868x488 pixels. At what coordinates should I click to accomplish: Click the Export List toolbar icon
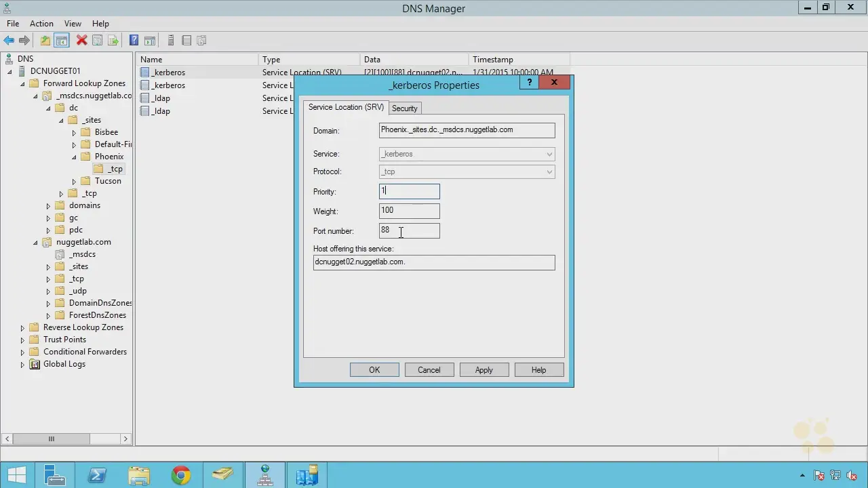point(113,40)
